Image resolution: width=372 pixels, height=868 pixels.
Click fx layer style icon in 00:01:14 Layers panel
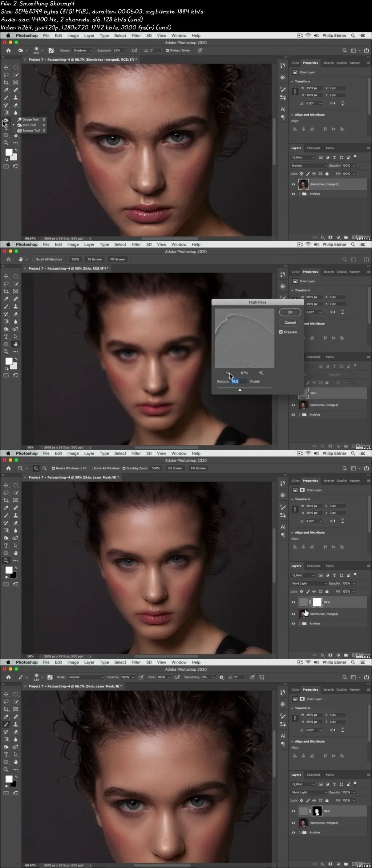pyautogui.click(x=323, y=237)
